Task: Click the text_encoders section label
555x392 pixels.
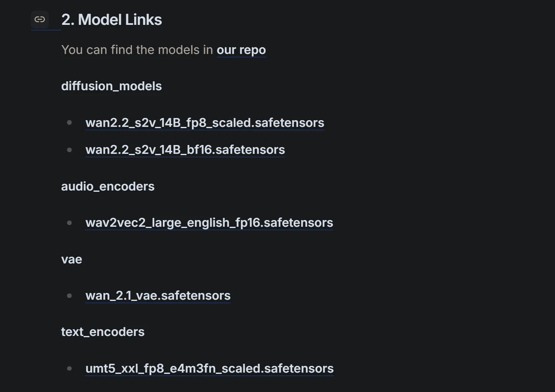Action: click(x=103, y=332)
